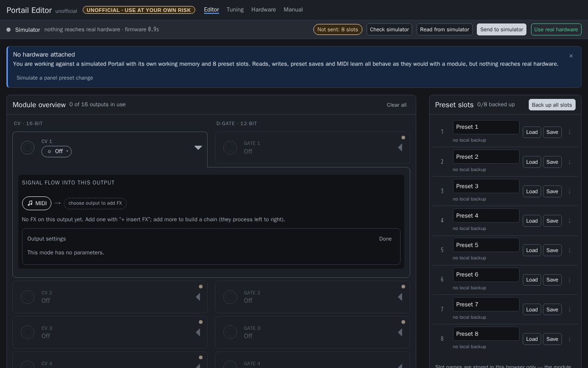This screenshot has width=588, height=368.
Task: Click Send to simulator button
Action: point(502,29)
